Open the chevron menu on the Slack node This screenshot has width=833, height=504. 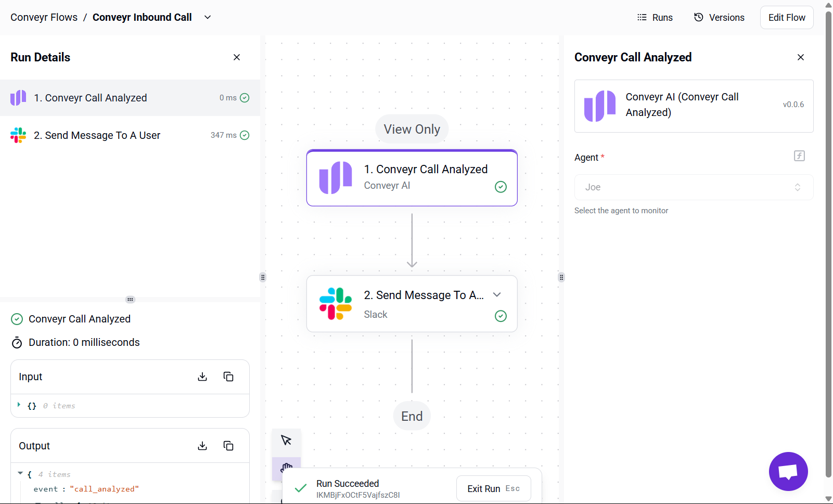[497, 295]
